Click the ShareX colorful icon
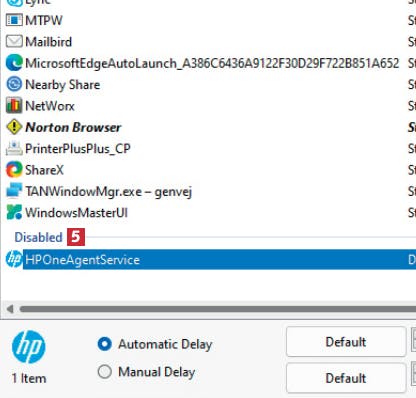The image size is (416, 398). [14, 170]
